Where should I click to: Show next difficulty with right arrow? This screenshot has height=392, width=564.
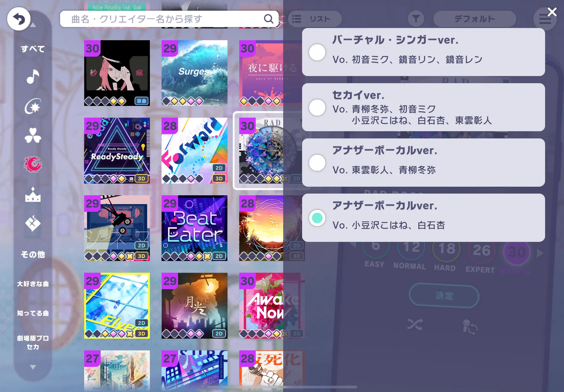click(540, 253)
